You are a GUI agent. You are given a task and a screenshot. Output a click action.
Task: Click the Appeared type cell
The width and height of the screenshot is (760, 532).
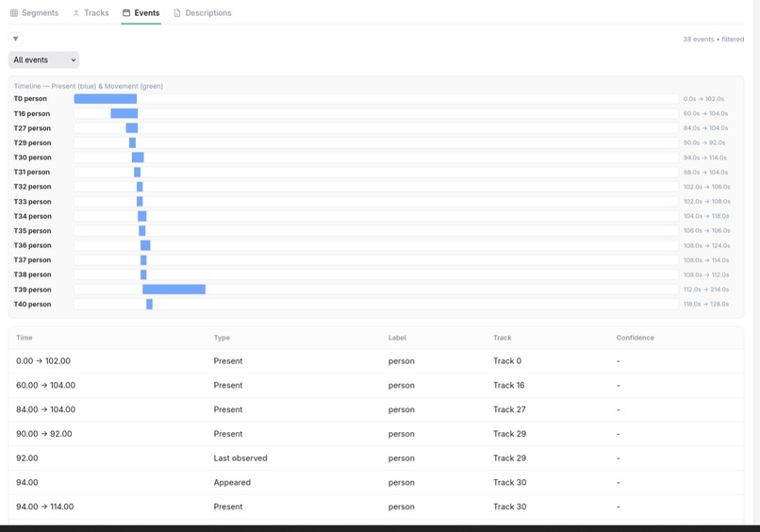pos(232,483)
